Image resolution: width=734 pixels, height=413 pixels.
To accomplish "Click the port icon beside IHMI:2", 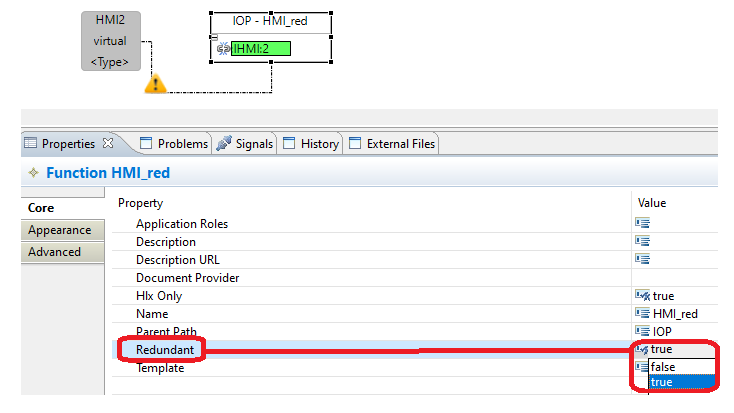I will click(223, 48).
